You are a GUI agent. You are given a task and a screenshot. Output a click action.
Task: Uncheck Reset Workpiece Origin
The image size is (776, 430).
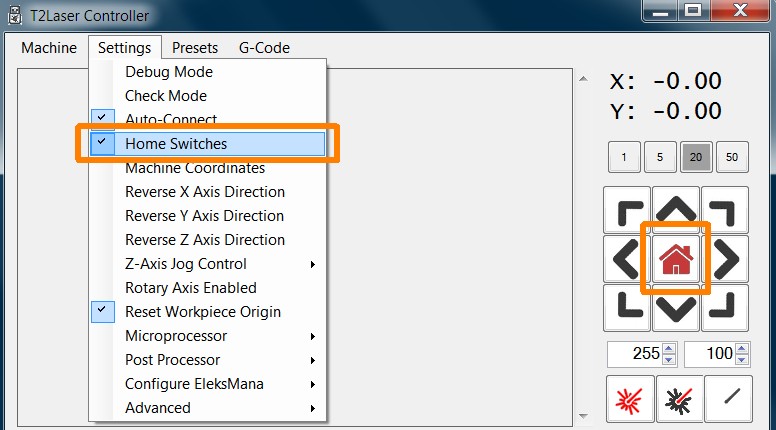click(x=207, y=312)
